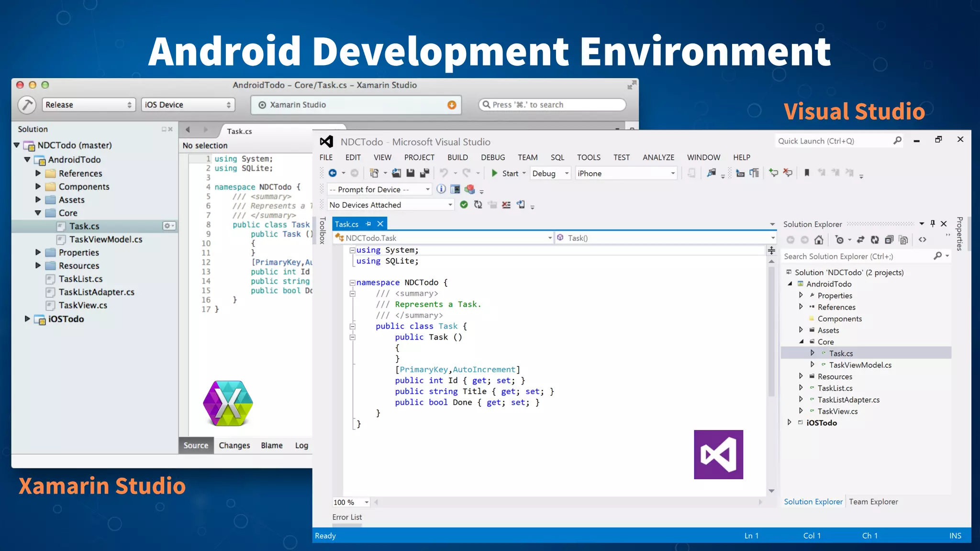
Task: Switch to the Changes tab in Xamarin Studio
Action: 234,445
